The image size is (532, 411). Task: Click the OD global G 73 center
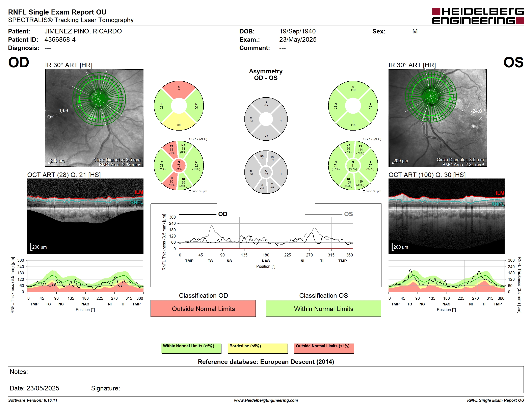[x=179, y=166]
